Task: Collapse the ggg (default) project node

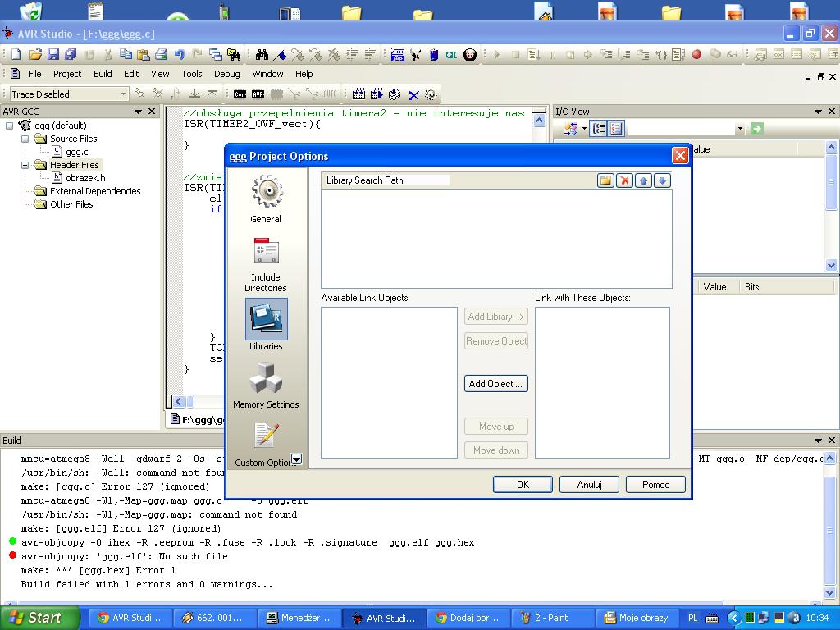Action: (x=10, y=126)
